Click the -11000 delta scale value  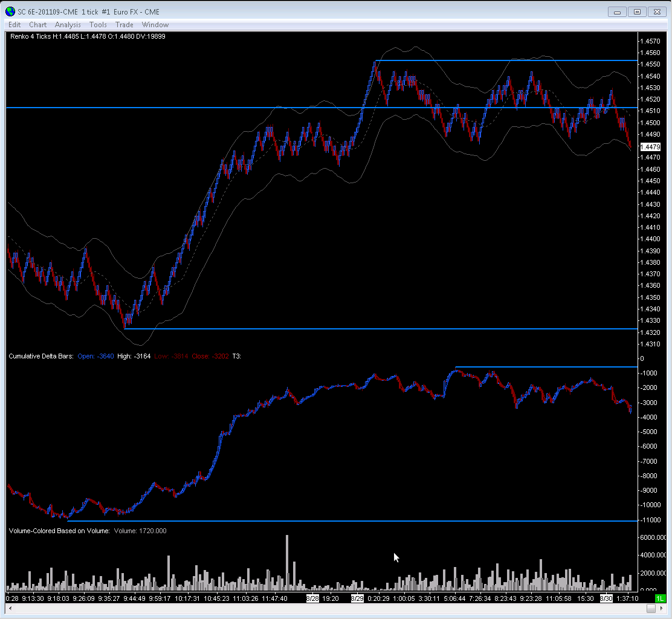pos(650,520)
